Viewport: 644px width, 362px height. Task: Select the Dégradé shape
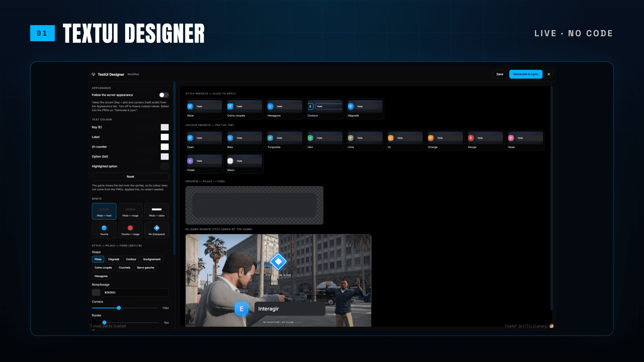114,259
